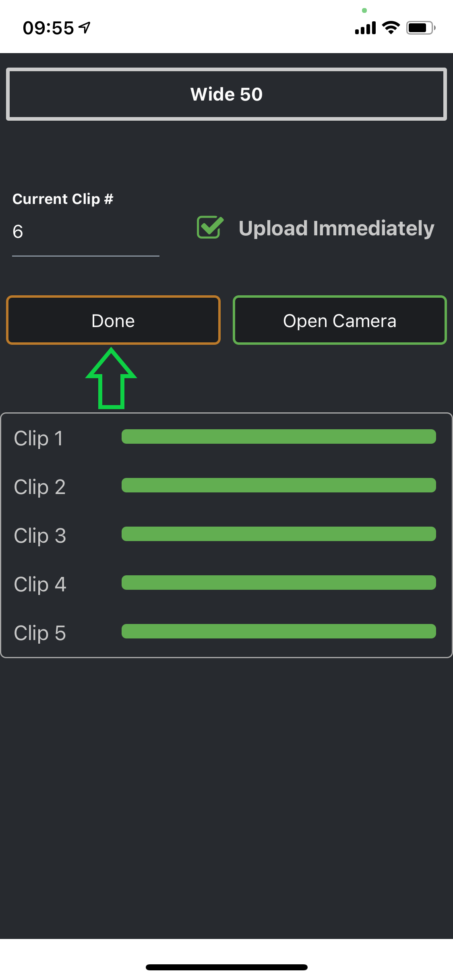Tap the green upward arrow indicator

[111, 380]
